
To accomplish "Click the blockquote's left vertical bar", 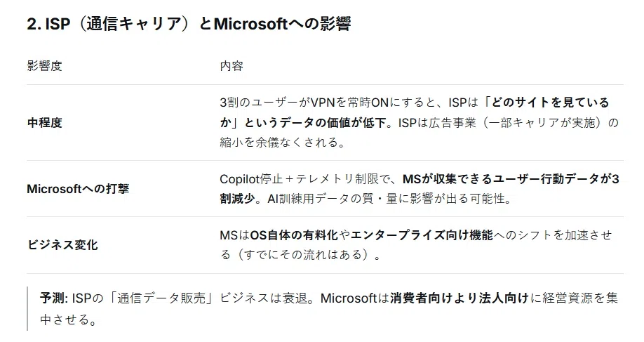I will 27,308.
